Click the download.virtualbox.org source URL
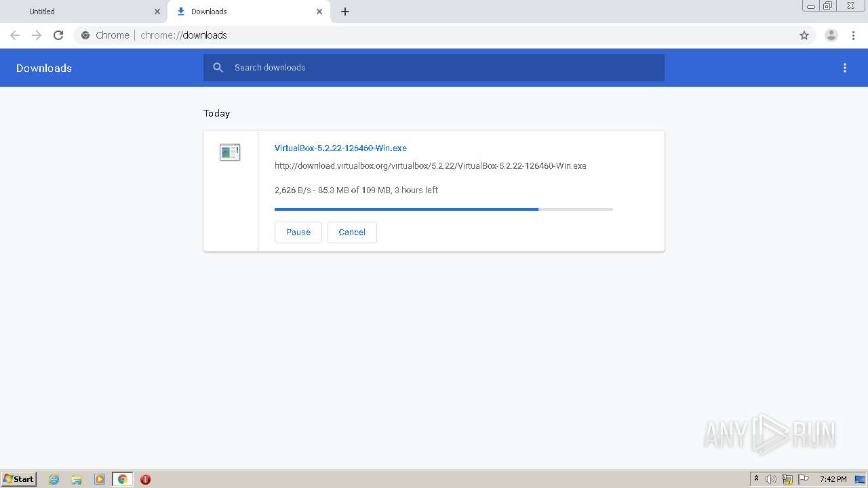This screenshot has width=868, height=488. (431, 165)
